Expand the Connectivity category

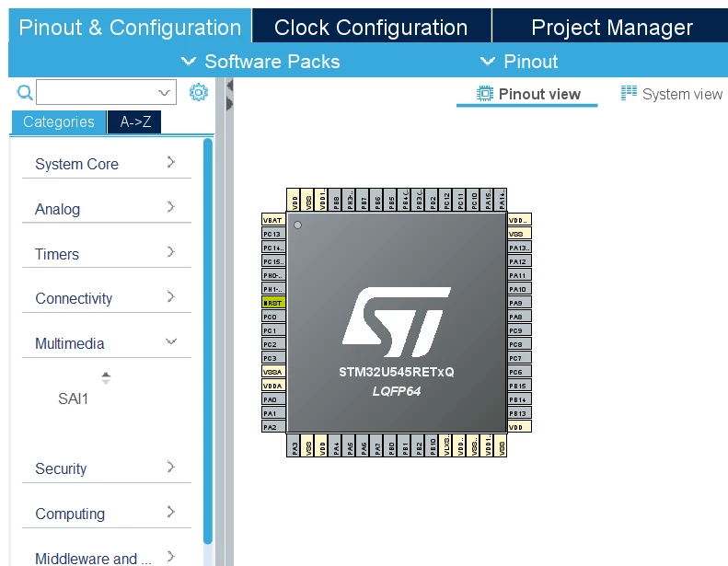(107, 298)
